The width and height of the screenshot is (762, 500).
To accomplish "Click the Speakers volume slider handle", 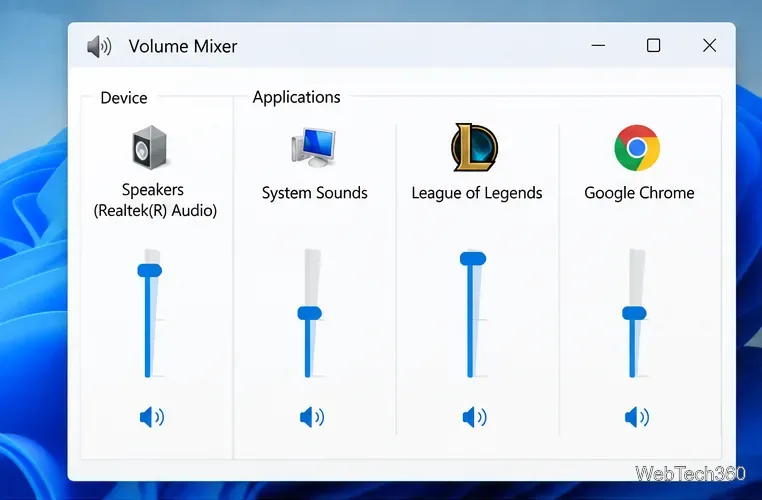I will point(150,271).
